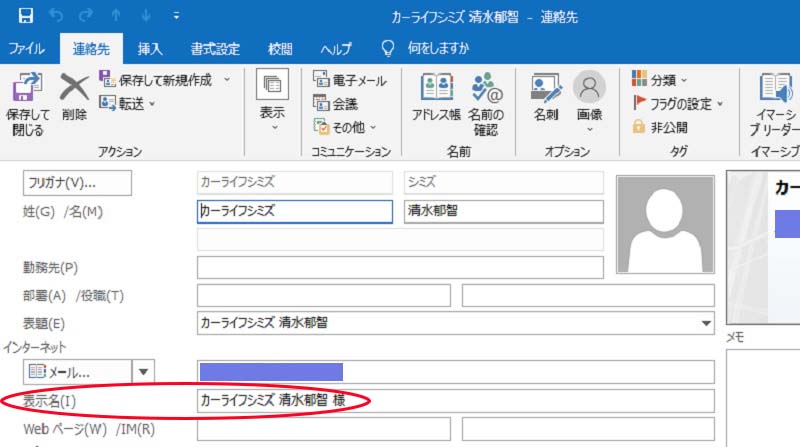Click the 名前の確認 (Check Names) icon

[x=486, y=88]
